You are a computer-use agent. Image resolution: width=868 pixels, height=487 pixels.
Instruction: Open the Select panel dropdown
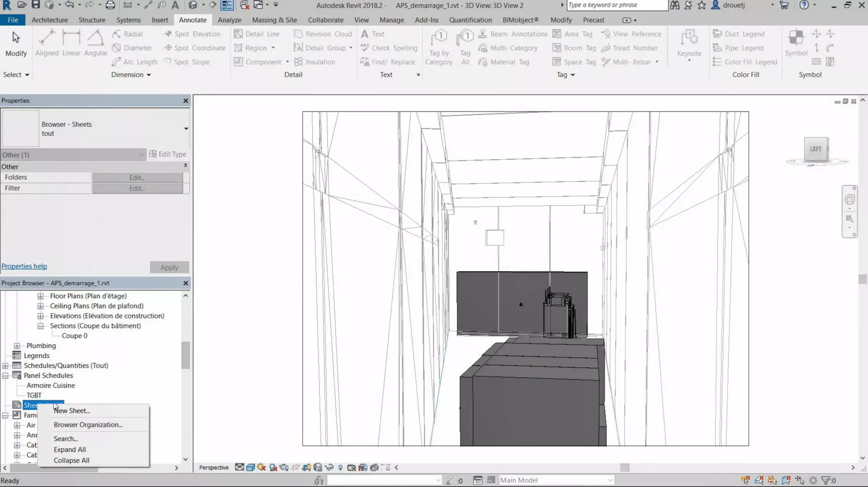16,75
